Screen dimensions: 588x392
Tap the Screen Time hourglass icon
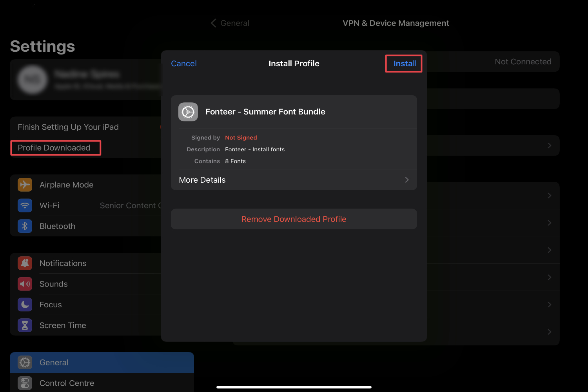coord(25,325)
